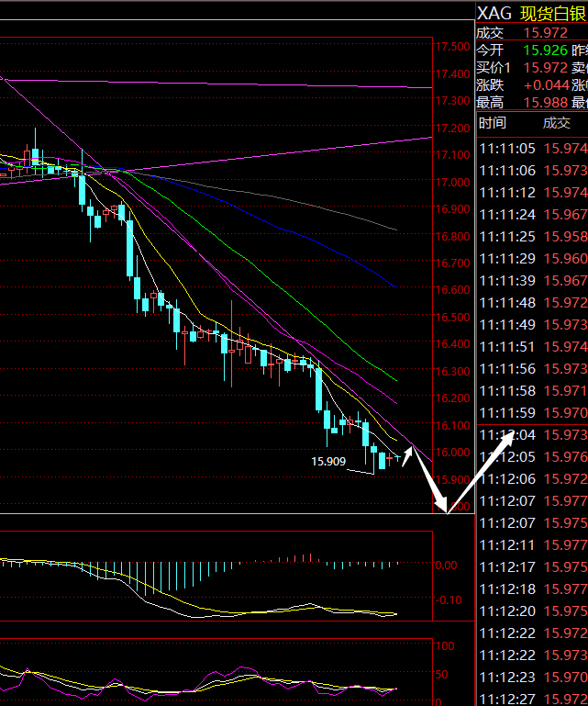Select the 涨跌 change value +0.044

(x=547, y=85)
